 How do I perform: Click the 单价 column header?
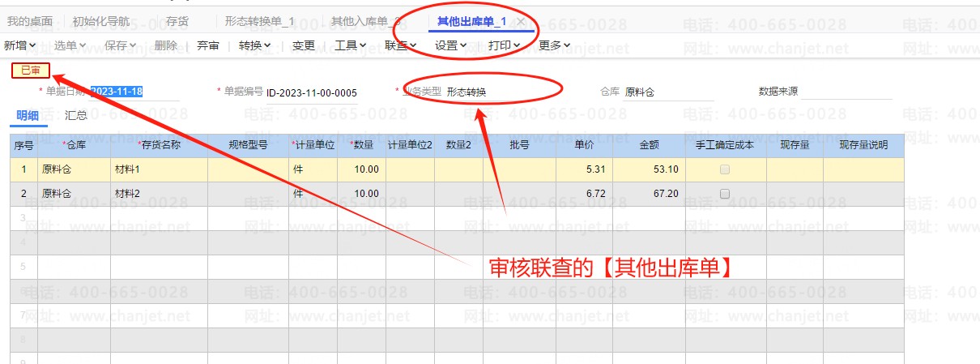(x=584, y=145)
